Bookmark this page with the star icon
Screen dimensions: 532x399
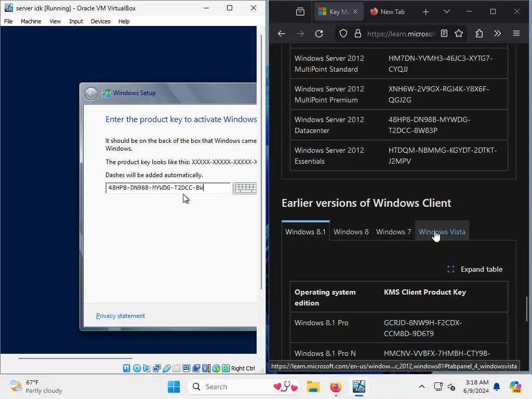[459, 33]
